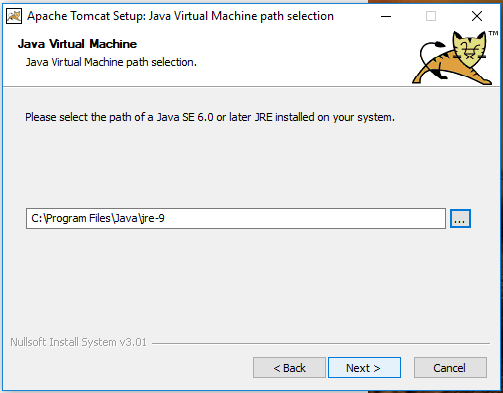Viewport: 503px width, 393px height.
Task: Click the bold Java Virtual Machine heading
Action: tap(77, 44)
